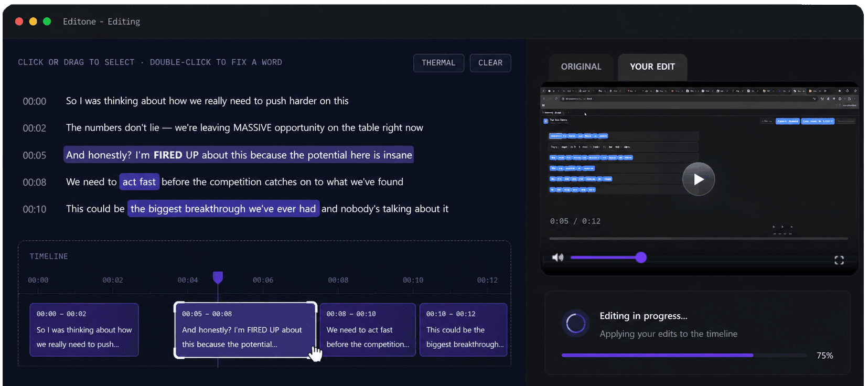Click the purple timeline playhead marker
The image size is (868, 386).
click(218, 277)
